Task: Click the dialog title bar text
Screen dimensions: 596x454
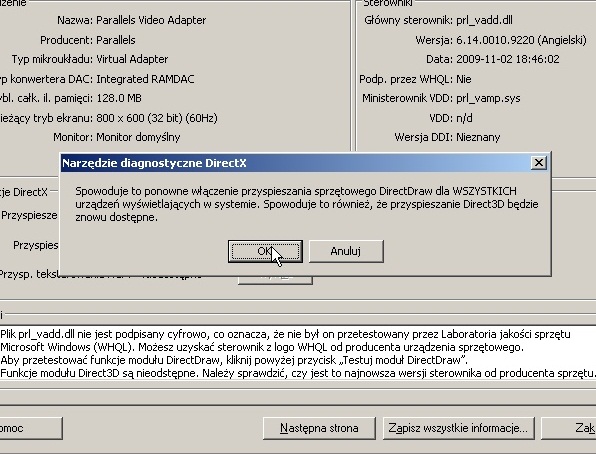Action: (x=154, y=163)
